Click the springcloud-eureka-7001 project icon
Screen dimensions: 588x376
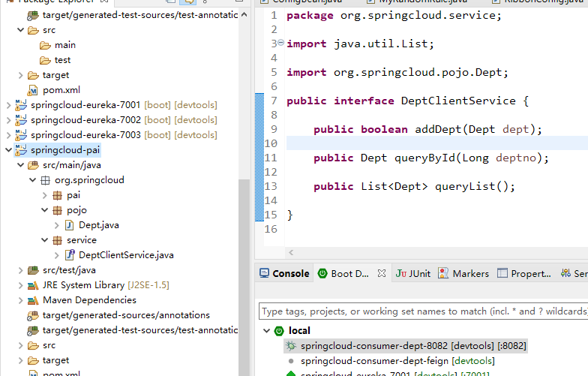click(x=21, y=105)
